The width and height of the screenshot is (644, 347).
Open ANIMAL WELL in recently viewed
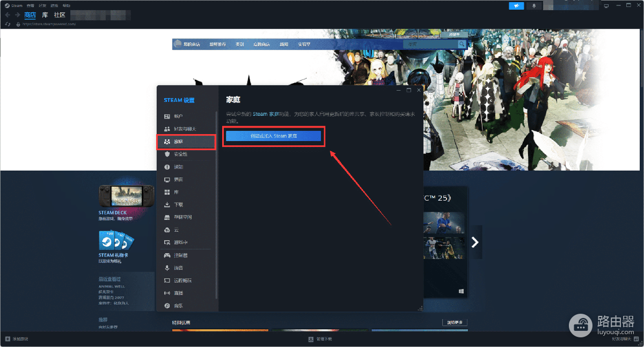[x=111, y=286]
